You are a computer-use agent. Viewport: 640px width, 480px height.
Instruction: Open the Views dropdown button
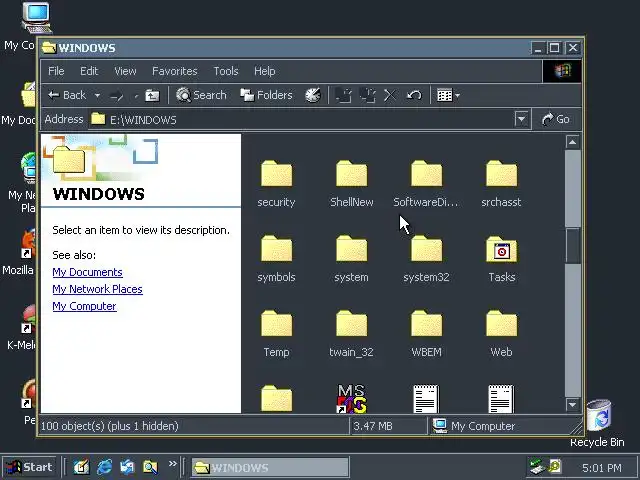[x=448, y=96]
